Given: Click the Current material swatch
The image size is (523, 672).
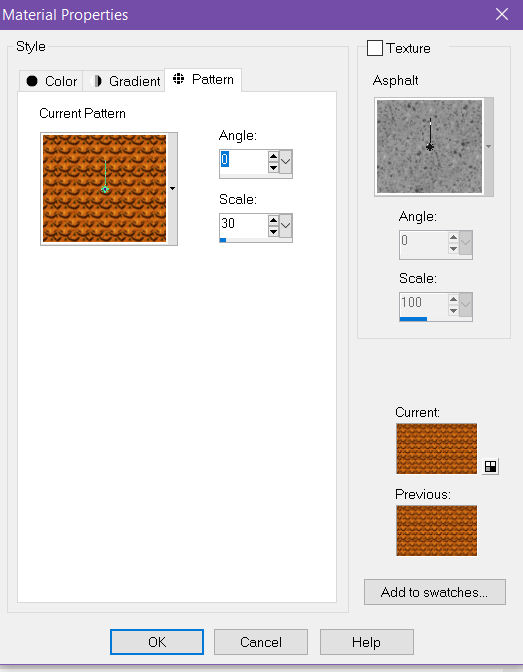Looking at the screenshot, I should [436, 448].
